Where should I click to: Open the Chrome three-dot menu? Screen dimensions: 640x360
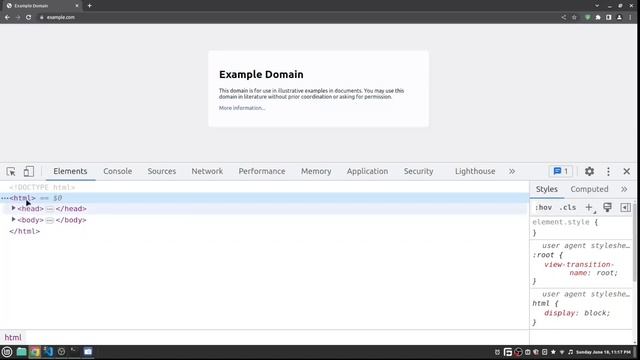(x=630, y=17)
